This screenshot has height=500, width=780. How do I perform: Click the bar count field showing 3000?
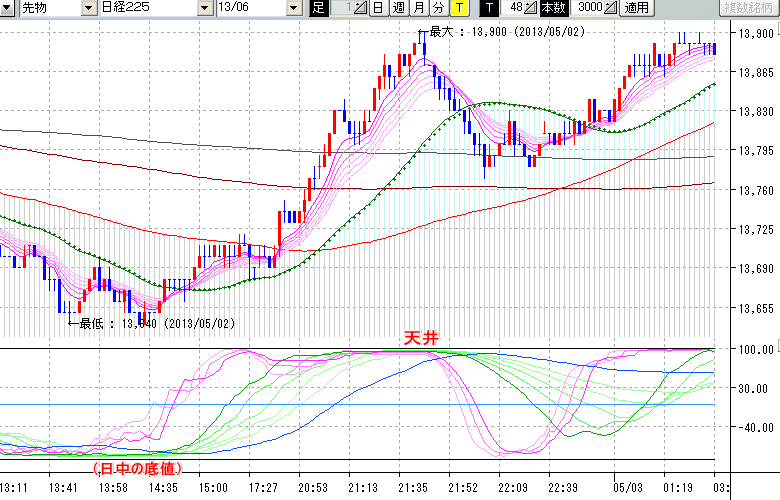pyautogui.click(x=589, y=8)
